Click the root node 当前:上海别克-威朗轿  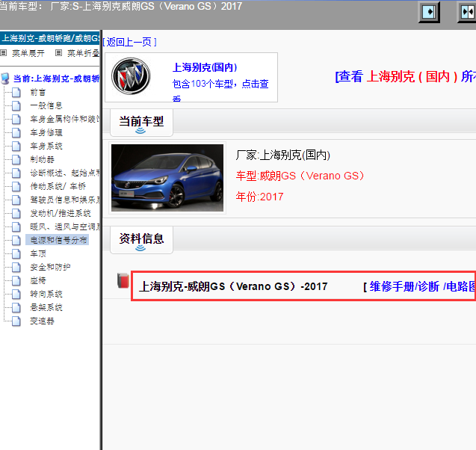tap(56, 78)
